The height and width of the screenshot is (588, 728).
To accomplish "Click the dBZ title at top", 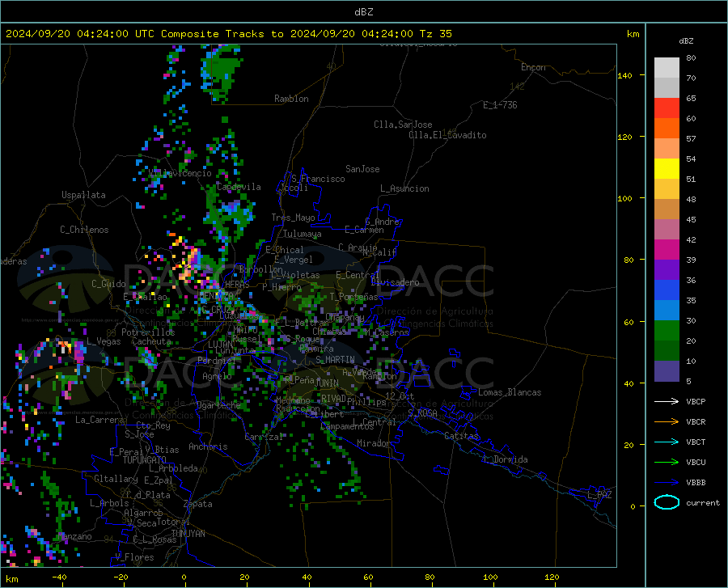I will (x=363, y=12).
